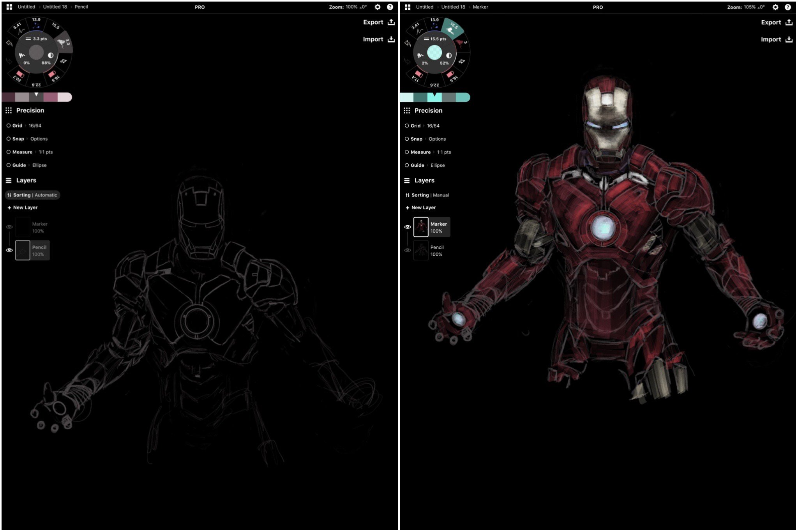
Task: Show the hidden Marker layer, left screenshot
Action: click(9, 227)
